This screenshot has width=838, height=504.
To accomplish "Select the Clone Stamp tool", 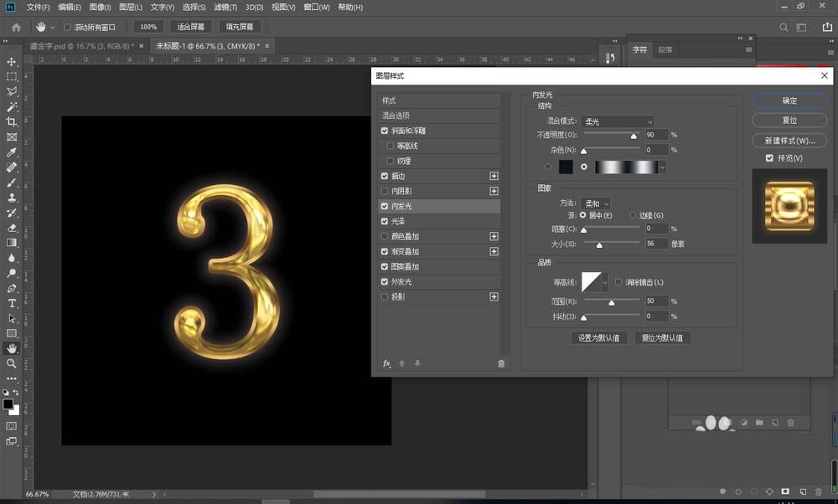I will click(11, 198).
